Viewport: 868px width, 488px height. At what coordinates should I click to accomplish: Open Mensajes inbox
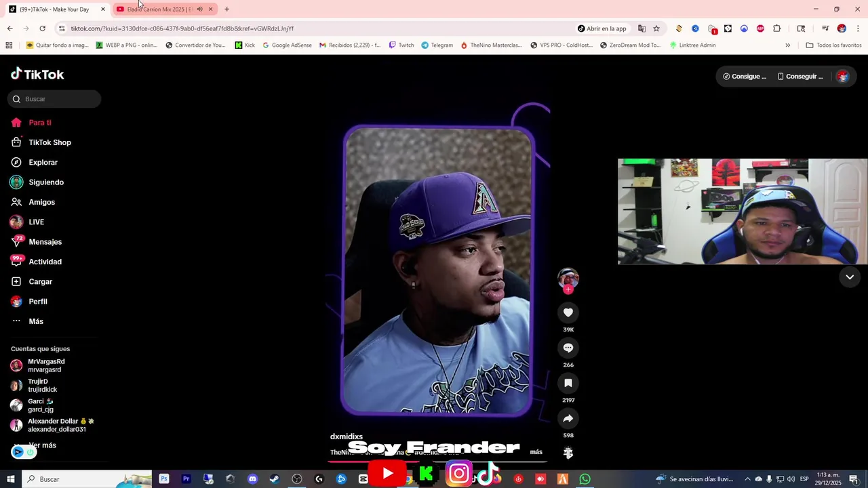pos(36,242)
